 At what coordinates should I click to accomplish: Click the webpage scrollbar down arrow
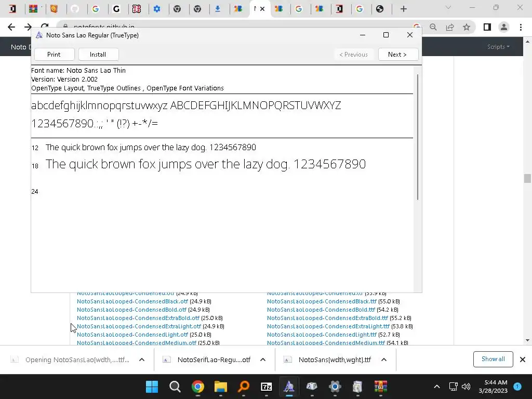(527, 340)
